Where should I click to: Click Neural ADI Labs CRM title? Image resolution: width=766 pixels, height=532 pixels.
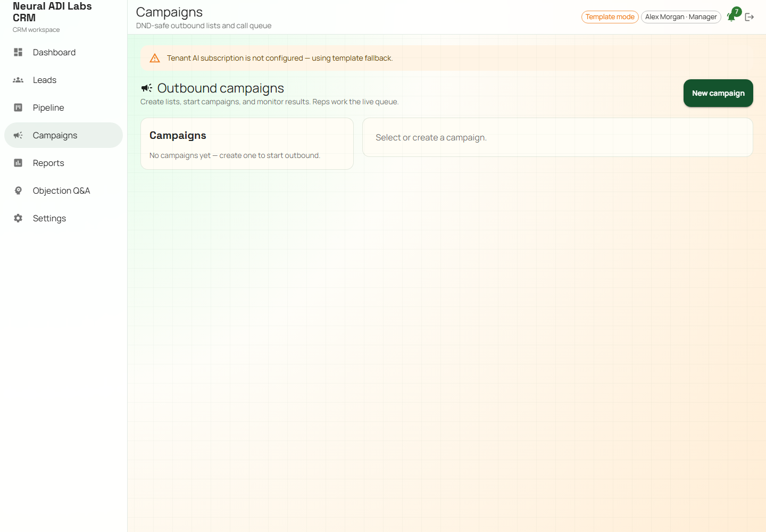point(52,12)
